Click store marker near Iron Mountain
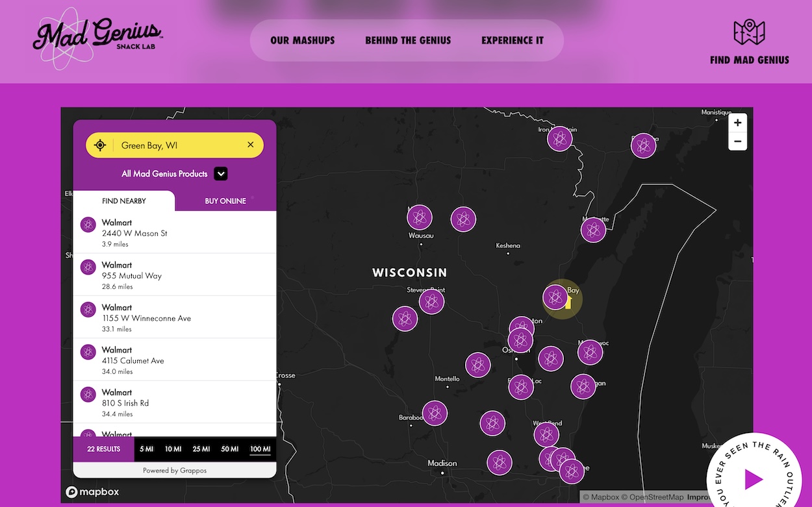812x507 pixels. [x=559, y=138]
